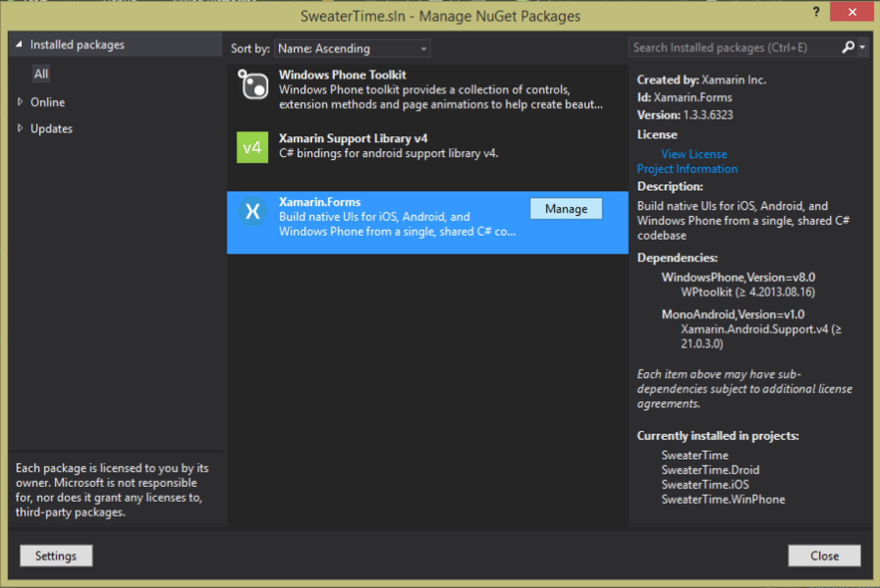Select the All filter under Installed packages
The height and width of the screenshot is (588, 880).
tap(41, 74)
